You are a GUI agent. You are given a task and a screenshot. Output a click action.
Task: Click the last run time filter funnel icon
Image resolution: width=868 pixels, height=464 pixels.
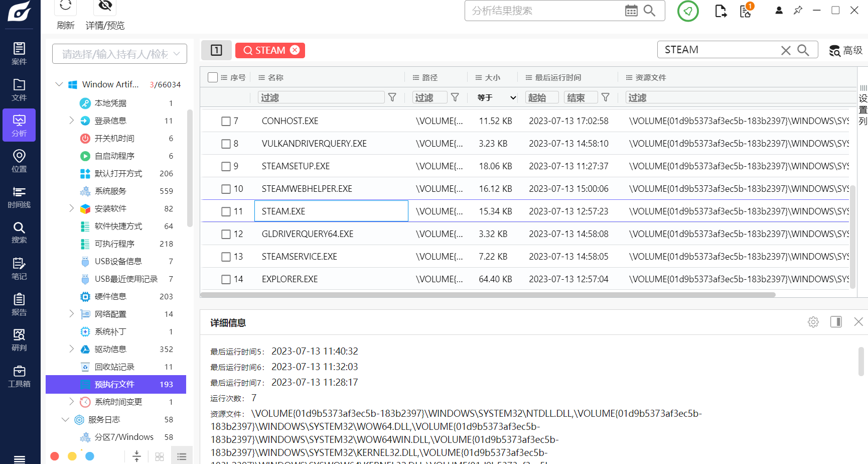click(606, 97)
